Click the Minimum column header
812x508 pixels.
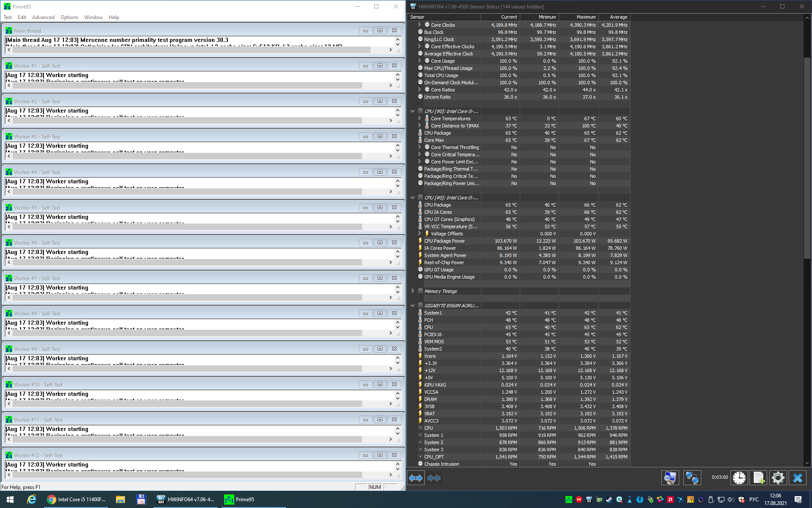pos(539,17)
